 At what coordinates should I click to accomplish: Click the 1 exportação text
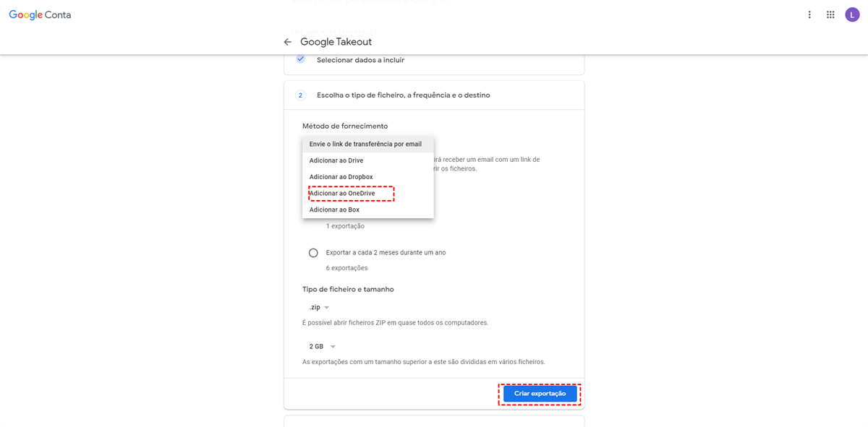point(344,226)
